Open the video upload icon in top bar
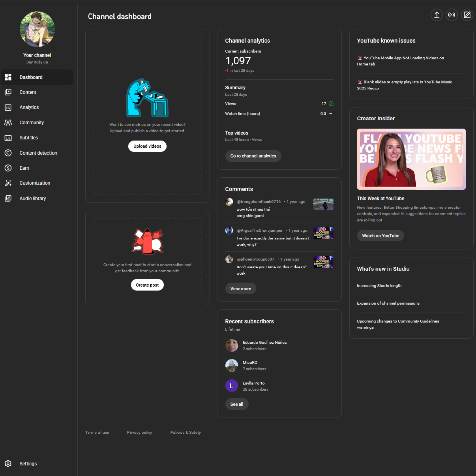The image size is (476, 476). click(437, 15)
